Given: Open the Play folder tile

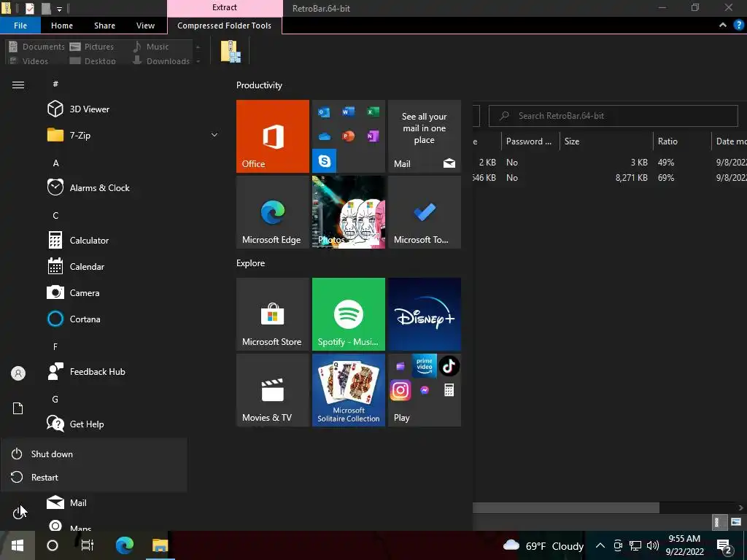Looking at the screenshot, I should 424,390.
